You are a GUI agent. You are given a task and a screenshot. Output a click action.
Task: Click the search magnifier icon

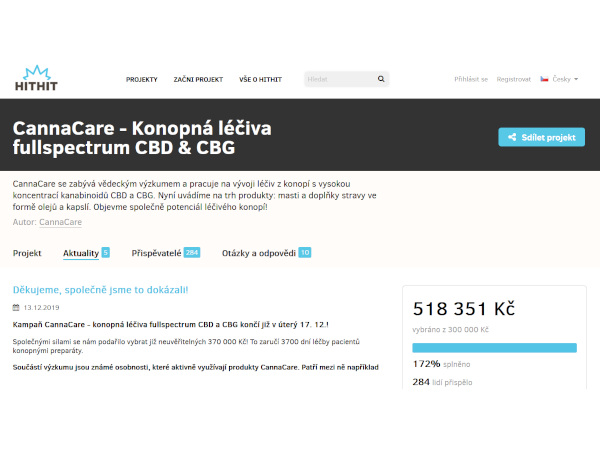381,79
